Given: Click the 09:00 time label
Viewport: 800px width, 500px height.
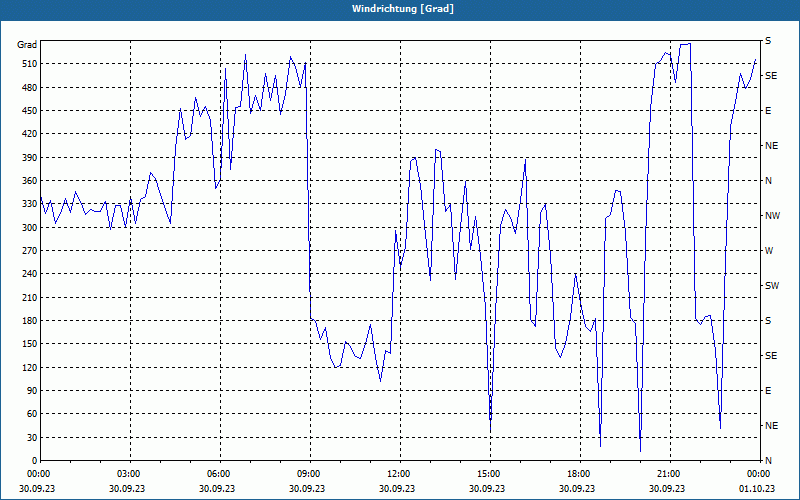Looking at the screenshot, I should click(307, 474).
